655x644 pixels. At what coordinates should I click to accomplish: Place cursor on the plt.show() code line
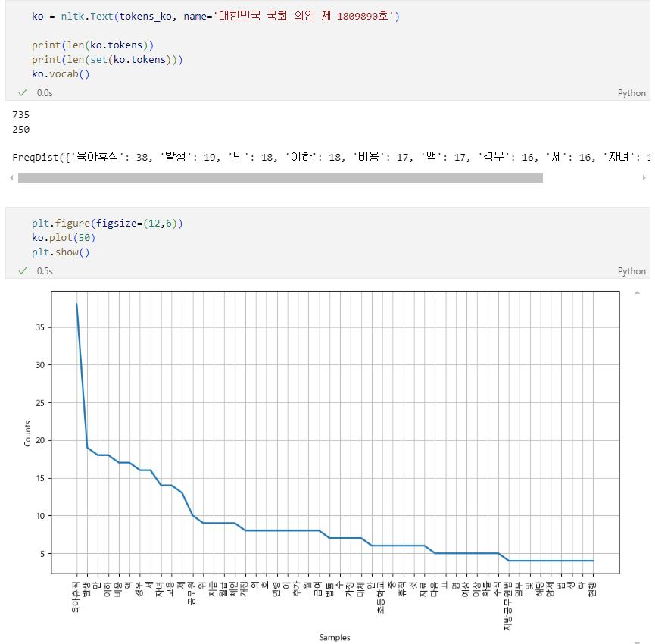61,252
